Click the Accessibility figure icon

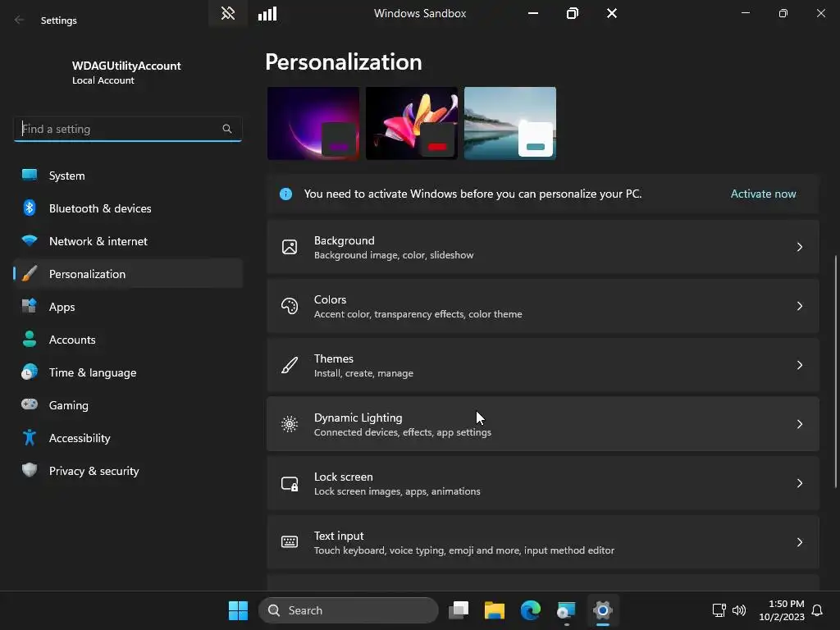pos(30,438)
